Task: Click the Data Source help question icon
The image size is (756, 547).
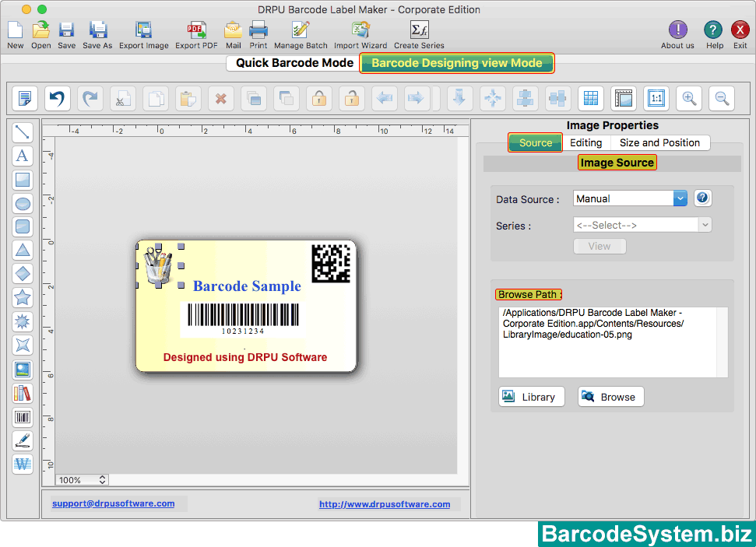Action: point(702,198)
